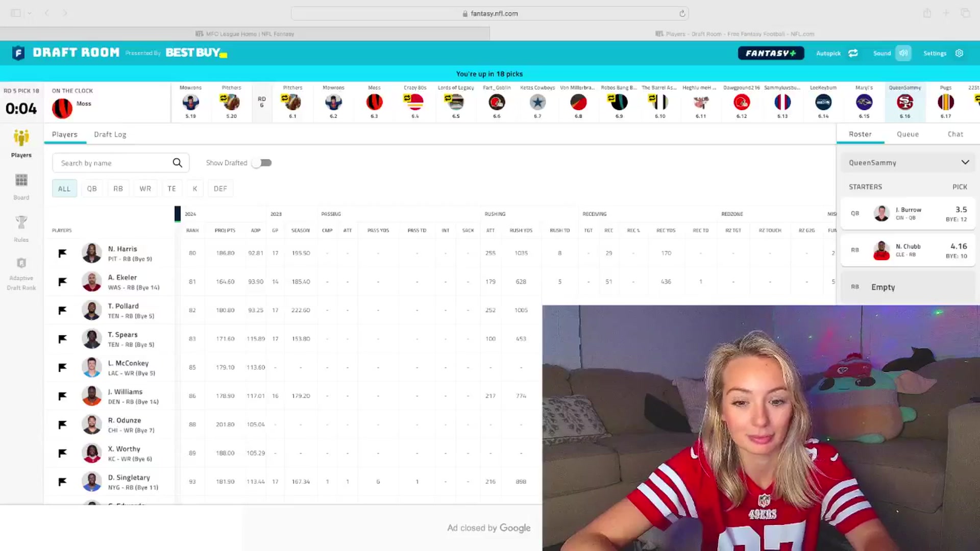
Task: Open A. Ekeler player details
Action: pos(122,278)
